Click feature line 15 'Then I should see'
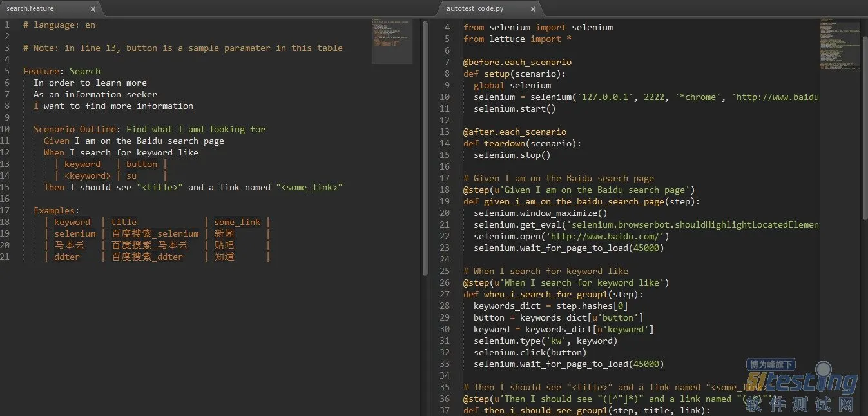The height and width of the screenshot is (416, 868). [x=193, y=187]
